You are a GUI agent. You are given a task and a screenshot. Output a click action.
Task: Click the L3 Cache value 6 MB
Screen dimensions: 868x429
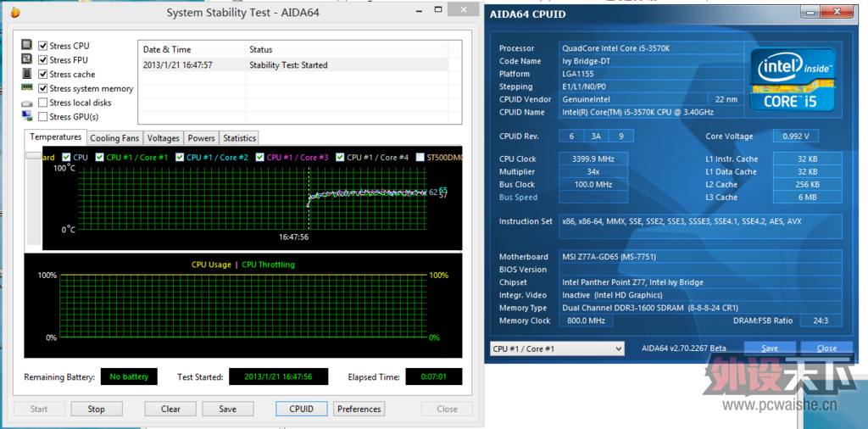tap(808, 197)
